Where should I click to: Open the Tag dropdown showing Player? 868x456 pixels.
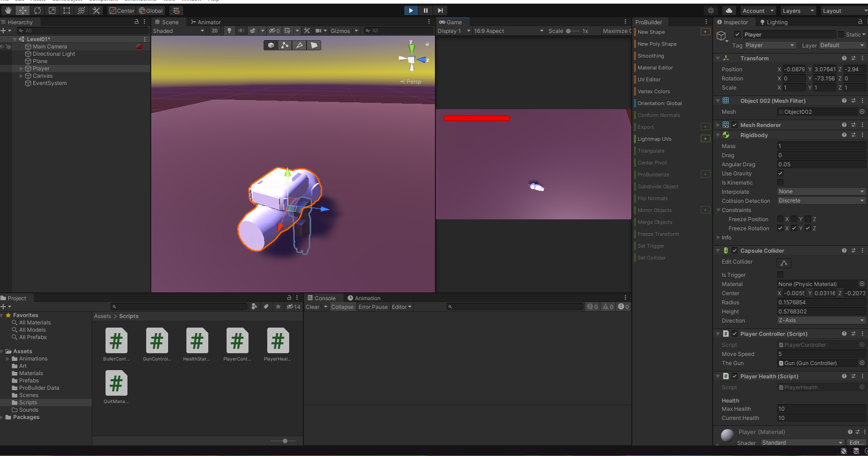click(770, 45)
